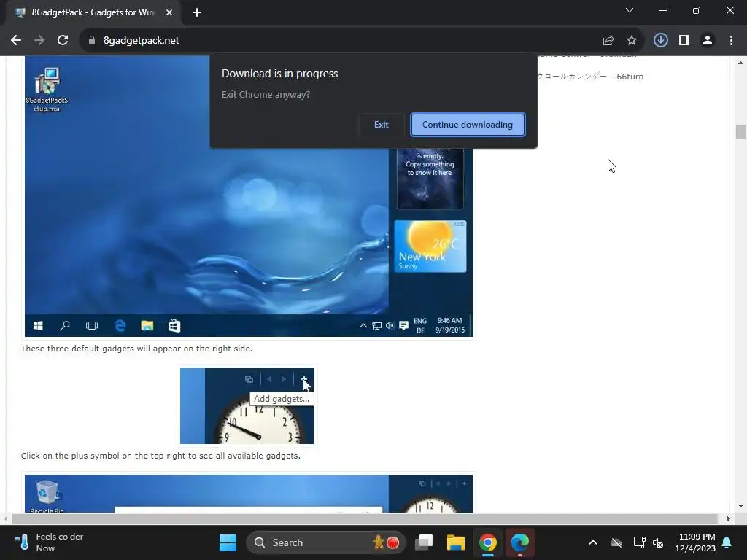Screen dimensions: 747x560
Task: Go back to previous page
Action: 16,41
